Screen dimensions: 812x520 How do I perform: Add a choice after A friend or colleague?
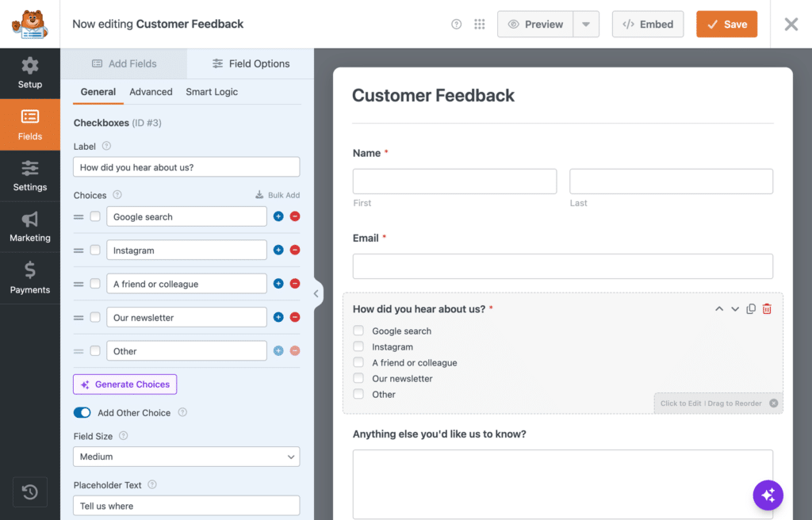click(x=278, y=284)
